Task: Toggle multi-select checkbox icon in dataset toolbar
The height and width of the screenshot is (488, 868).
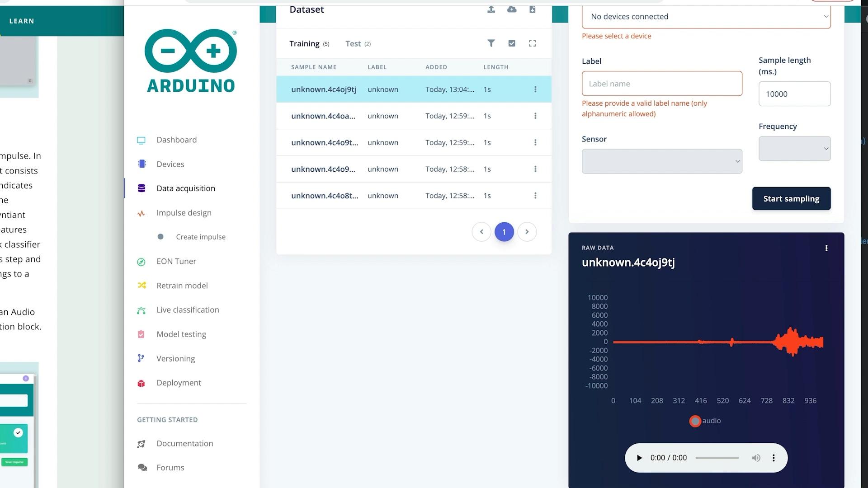Action: pyautogui.click(x=512, y=43)
